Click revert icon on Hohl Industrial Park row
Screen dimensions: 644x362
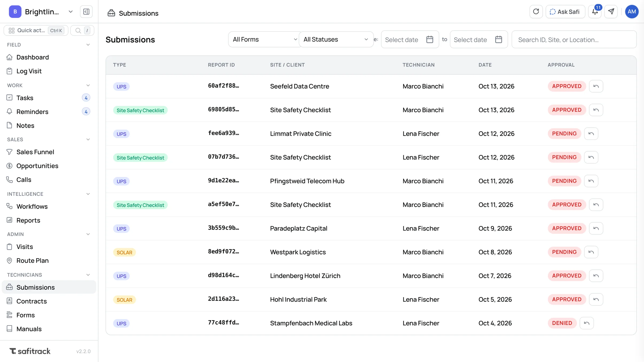596,300
